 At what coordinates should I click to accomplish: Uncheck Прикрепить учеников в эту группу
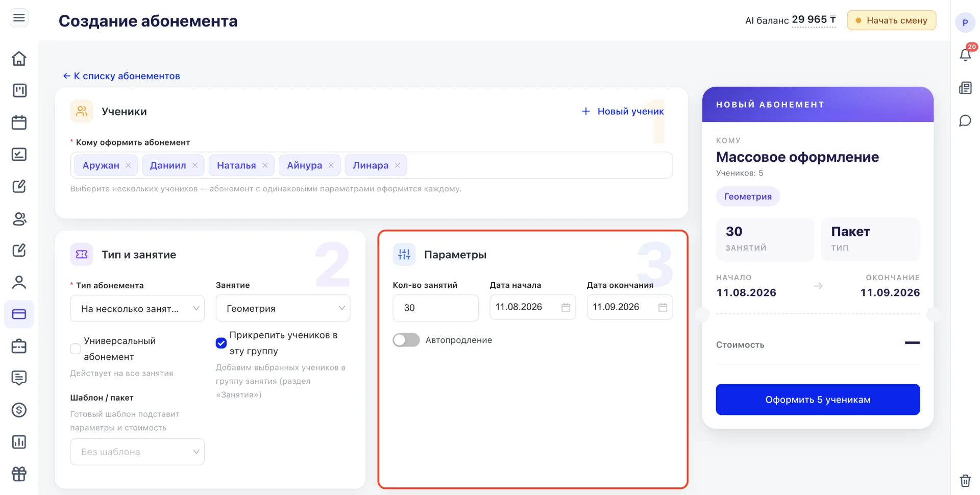tap(221, 343)
